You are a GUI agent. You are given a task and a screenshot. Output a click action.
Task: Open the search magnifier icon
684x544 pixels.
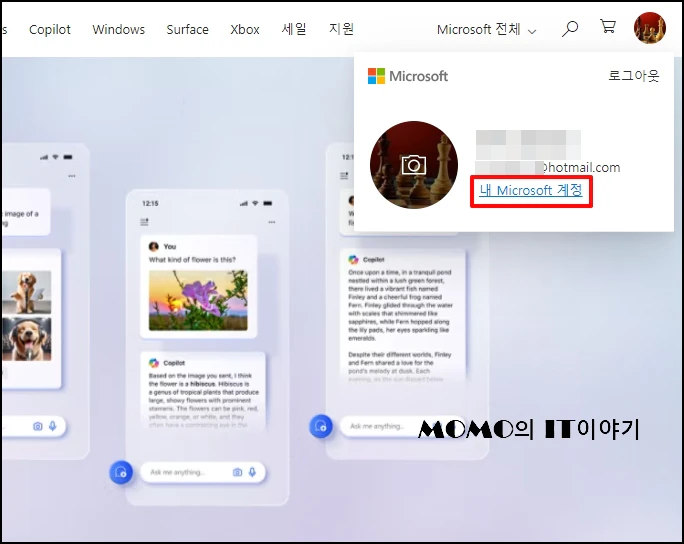[x=570, y=29]
